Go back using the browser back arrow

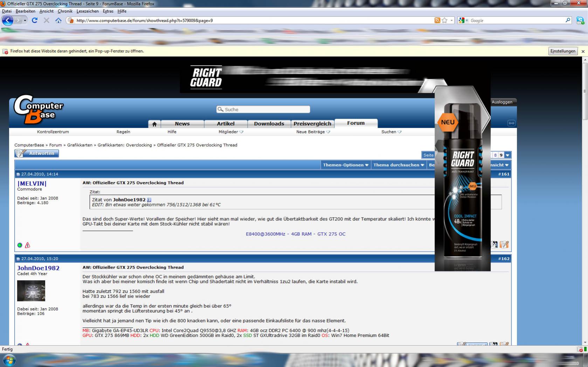click(8, 20)
